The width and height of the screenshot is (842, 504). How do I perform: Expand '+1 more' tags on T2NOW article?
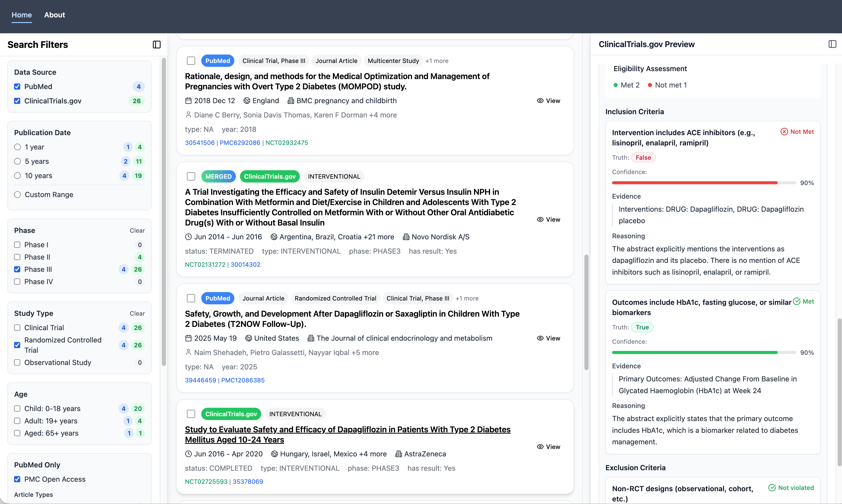(467, 298)
